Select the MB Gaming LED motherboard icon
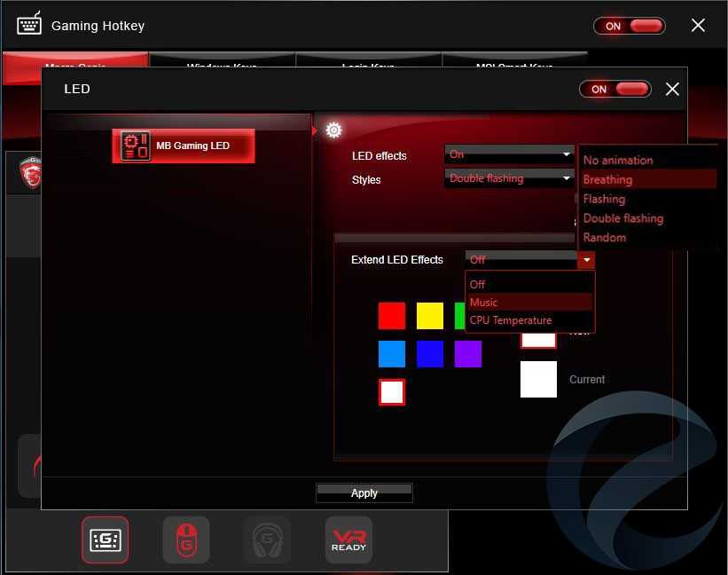The width and height of the screenshot is (728, 575). click(x=136, y=146)
